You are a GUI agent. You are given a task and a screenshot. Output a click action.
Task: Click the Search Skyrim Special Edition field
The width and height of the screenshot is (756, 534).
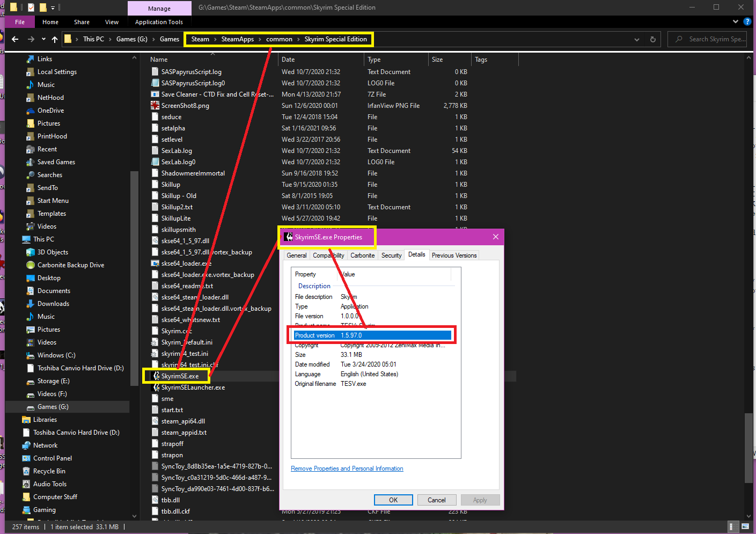tap(707, 39)
